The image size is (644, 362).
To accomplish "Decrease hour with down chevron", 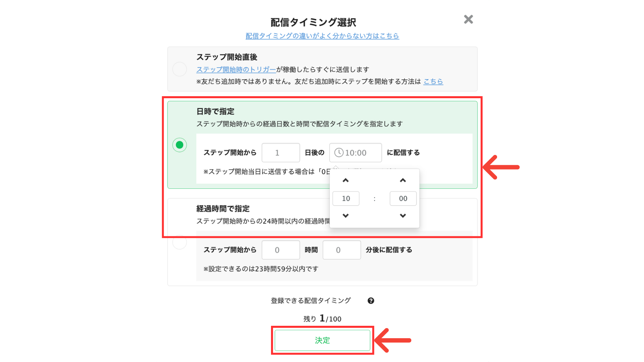I will click(345, 216).
